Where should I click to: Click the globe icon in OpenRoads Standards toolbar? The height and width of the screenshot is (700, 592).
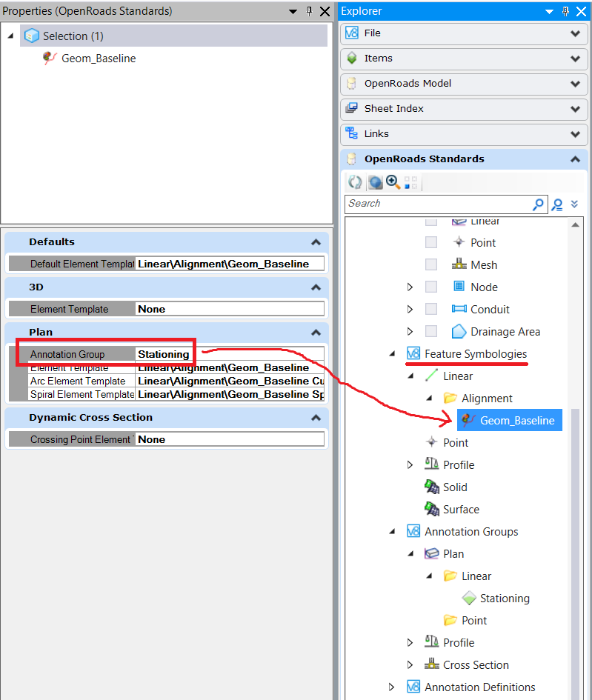click(x=375, y=181)
